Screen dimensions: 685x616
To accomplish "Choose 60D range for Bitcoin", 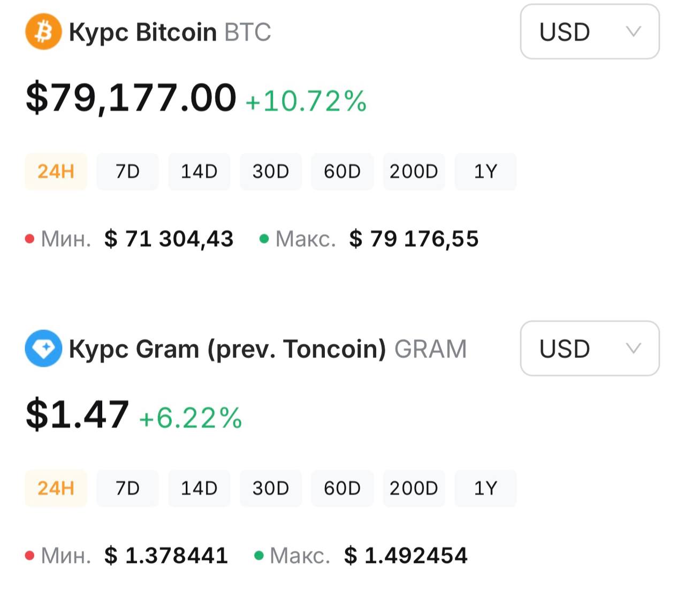I will click(342, 172).
